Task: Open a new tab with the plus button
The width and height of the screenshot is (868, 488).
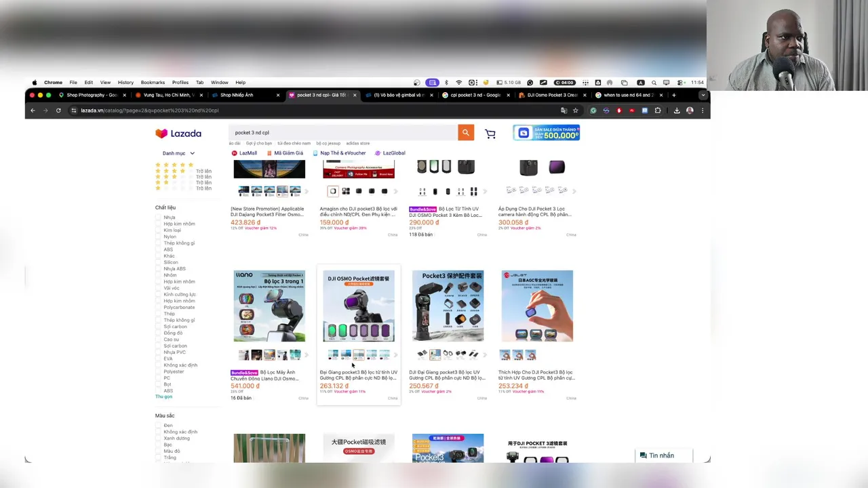Action: point(673,95)
